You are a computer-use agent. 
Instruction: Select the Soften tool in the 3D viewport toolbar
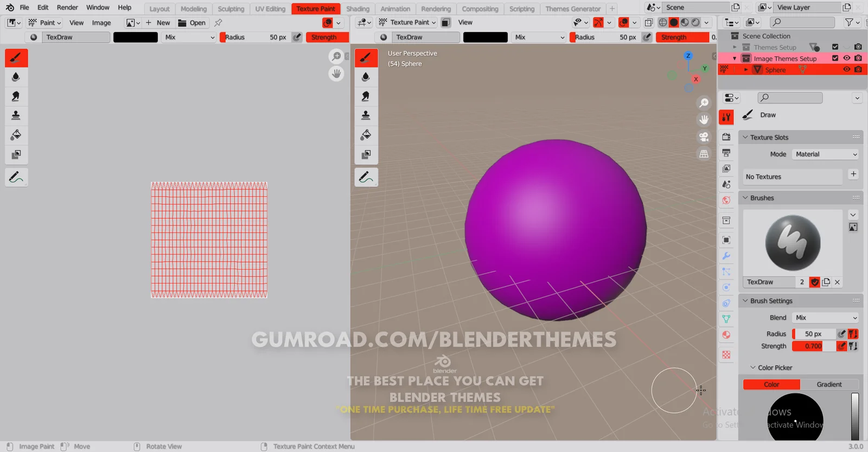point(366,77)
